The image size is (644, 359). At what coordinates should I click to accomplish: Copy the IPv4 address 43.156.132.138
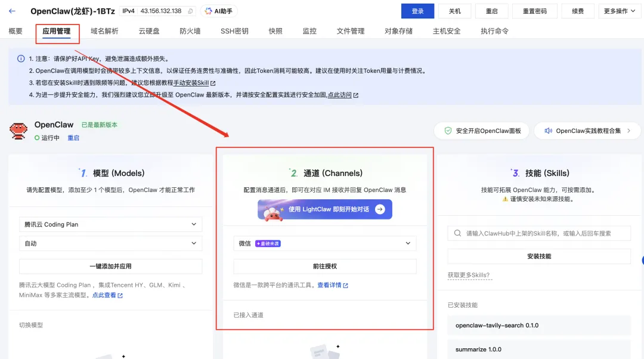[191, 11]
